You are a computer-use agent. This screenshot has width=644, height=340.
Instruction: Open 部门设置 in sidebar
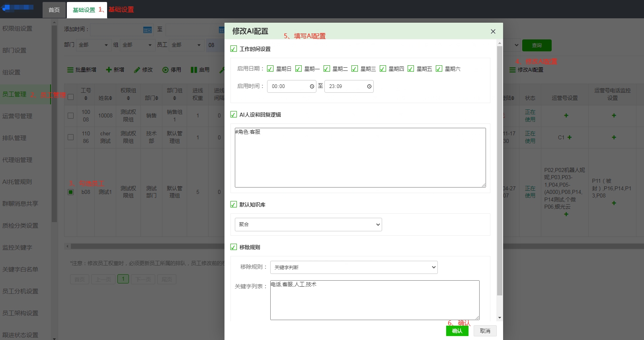pos(14,51)
